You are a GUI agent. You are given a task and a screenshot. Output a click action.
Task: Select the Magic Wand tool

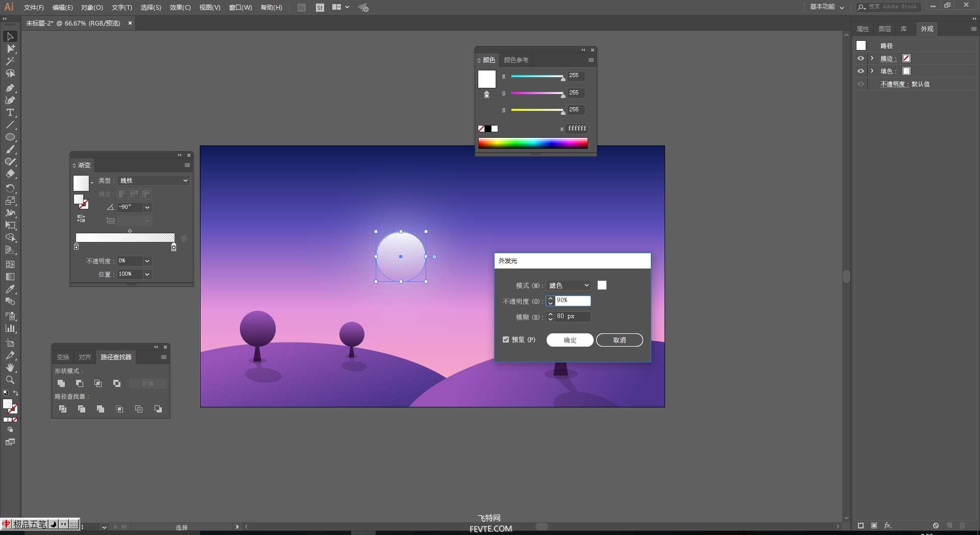pos(10,61)
